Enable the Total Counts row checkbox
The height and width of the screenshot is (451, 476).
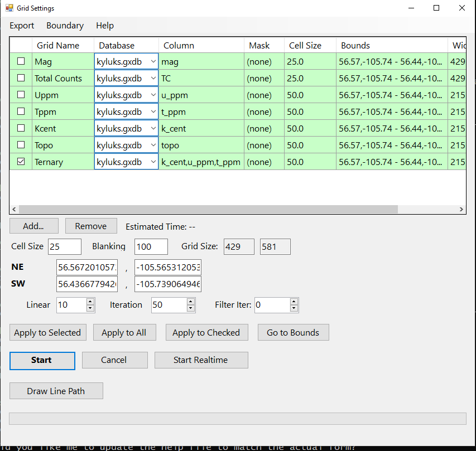[x=21, y=78]
